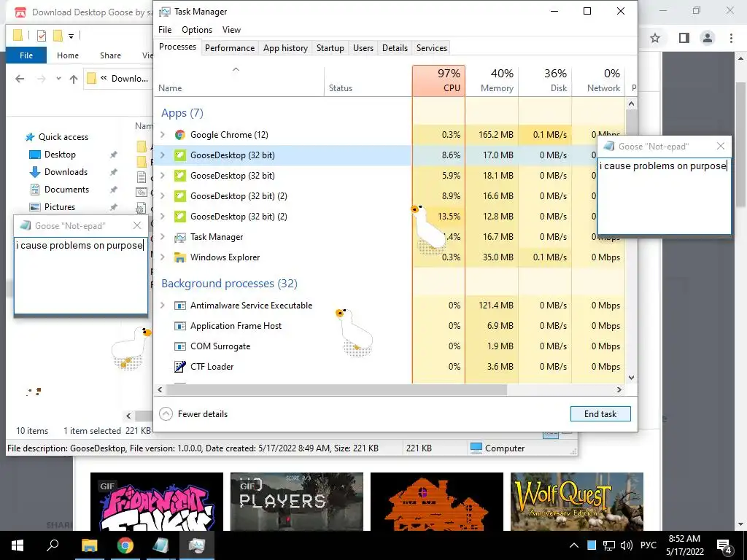Click the COM Surrogate process icon
This screenshot has width=747, height=560.
pyautogui.click(x=179, y=346)
